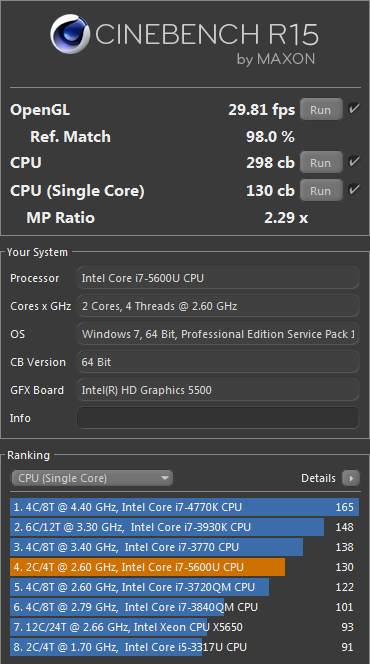Run the OpenGL benchmark test

coord(321,110)
